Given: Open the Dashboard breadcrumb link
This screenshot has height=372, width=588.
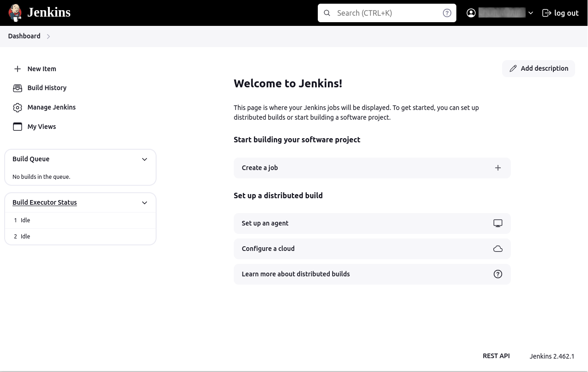Looking at the screenshot, I should 24,36.
